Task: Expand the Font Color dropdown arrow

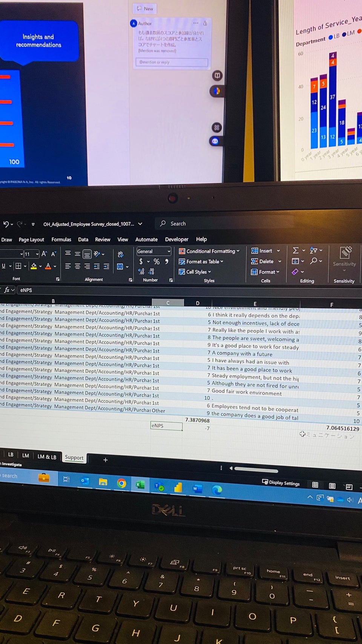Action: [55, 266]
